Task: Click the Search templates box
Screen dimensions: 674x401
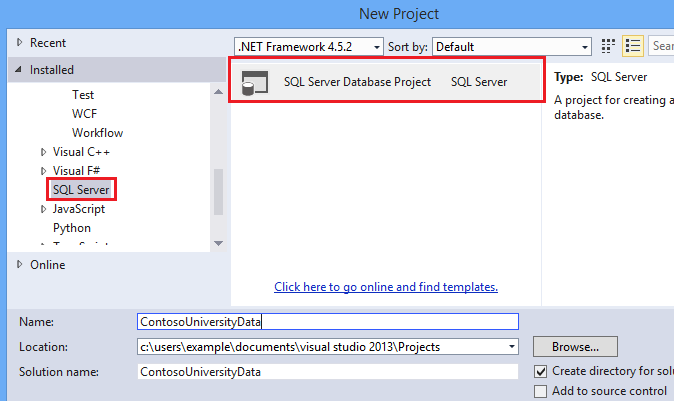Action: 661,46
